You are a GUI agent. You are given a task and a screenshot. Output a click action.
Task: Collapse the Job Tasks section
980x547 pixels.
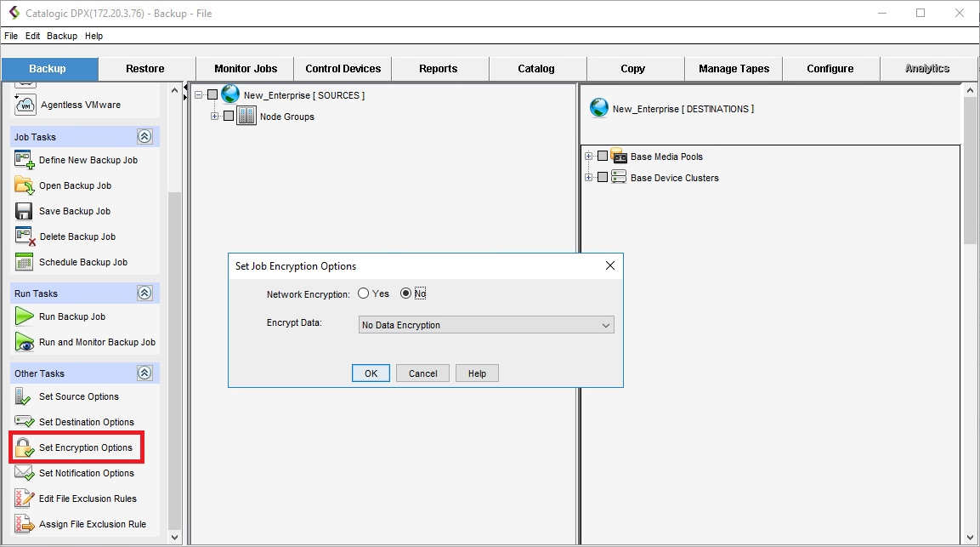coord(144,137)
